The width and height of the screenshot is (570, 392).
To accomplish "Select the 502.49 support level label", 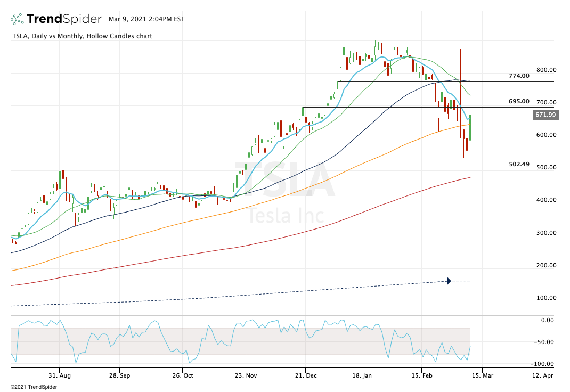I will point(519,164).
